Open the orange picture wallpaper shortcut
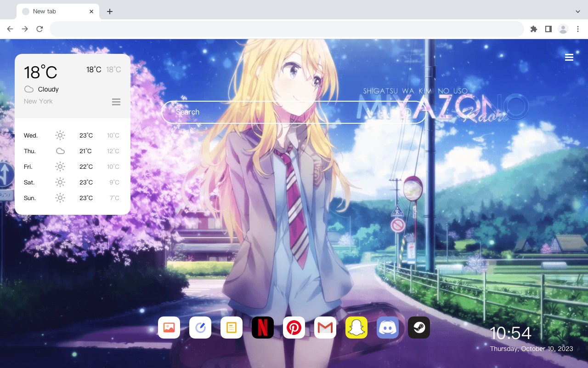The width and height of the screenshot is (588, 368). tap(169, 328)
